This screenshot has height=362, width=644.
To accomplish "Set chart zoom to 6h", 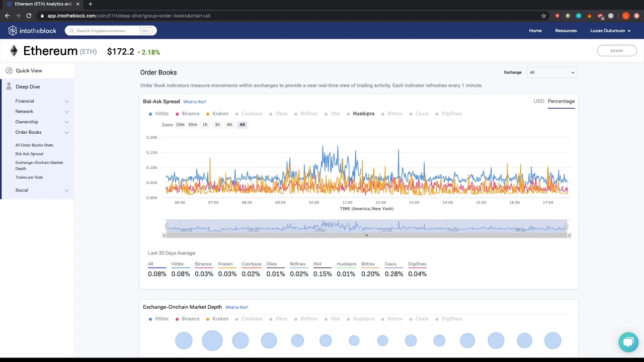I will pos(229,125).
